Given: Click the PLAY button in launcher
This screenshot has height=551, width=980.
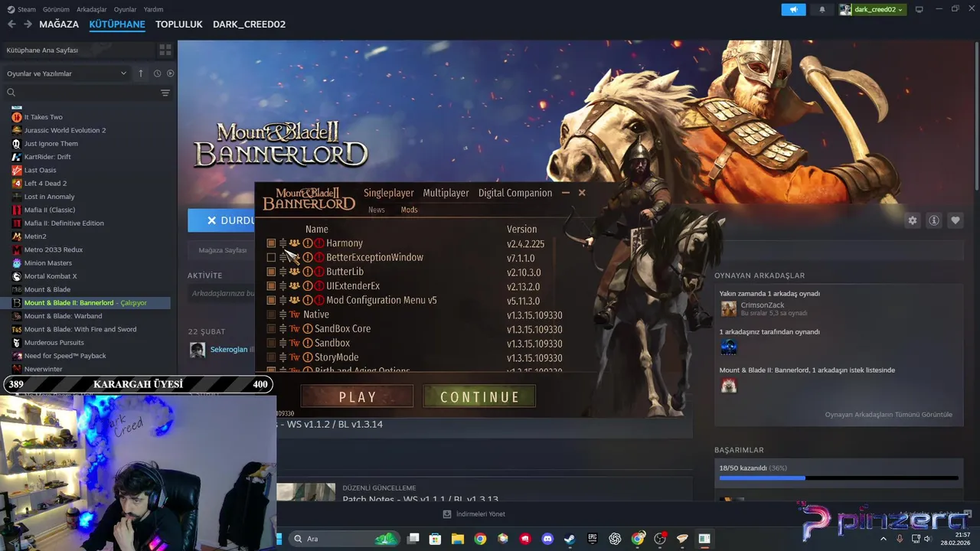Looking at the screenshot, I should 358,396.
